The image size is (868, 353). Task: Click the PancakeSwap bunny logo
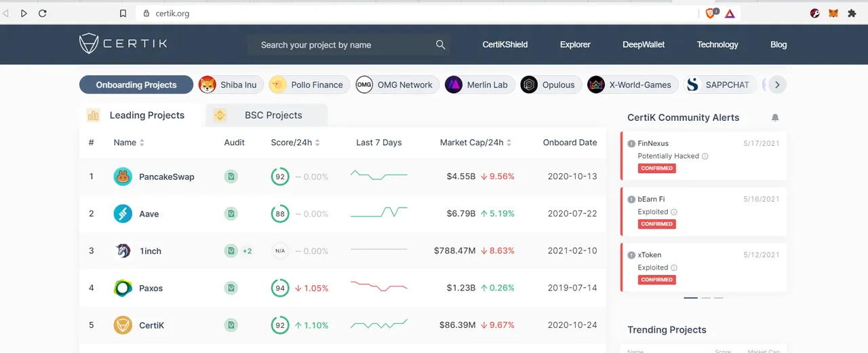(x=123, y=176)
